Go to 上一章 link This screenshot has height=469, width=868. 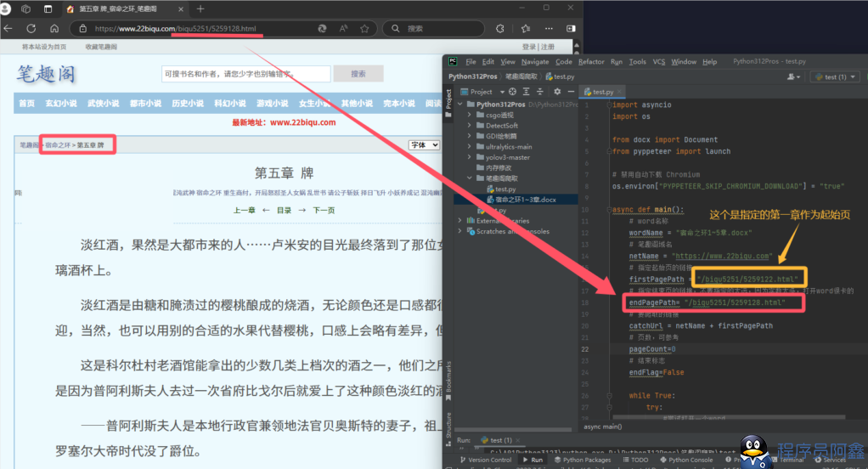244,210
